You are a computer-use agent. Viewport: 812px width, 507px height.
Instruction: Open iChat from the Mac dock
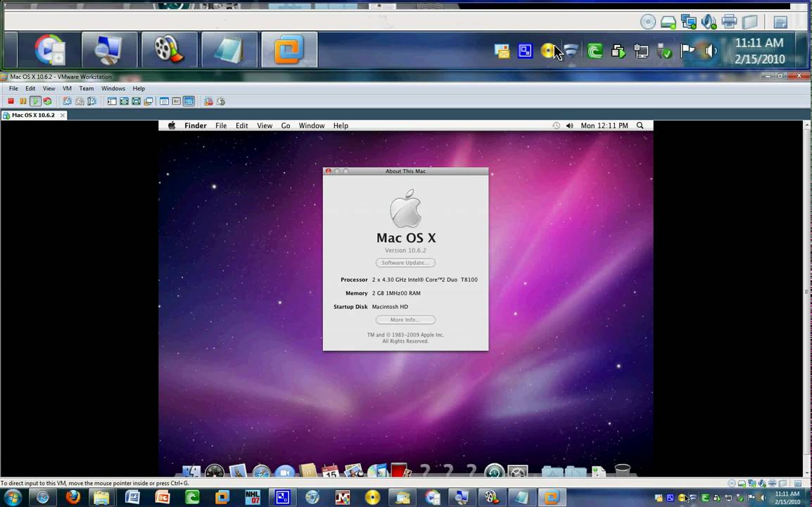pos(284,470)
